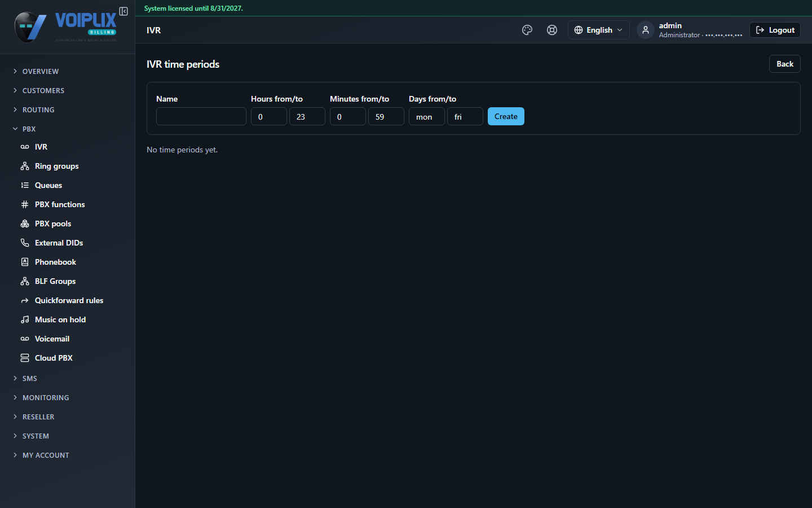This screenshot has height=508, width=812.
Task: Click the Create time period button
Action: tap(506, 116)
